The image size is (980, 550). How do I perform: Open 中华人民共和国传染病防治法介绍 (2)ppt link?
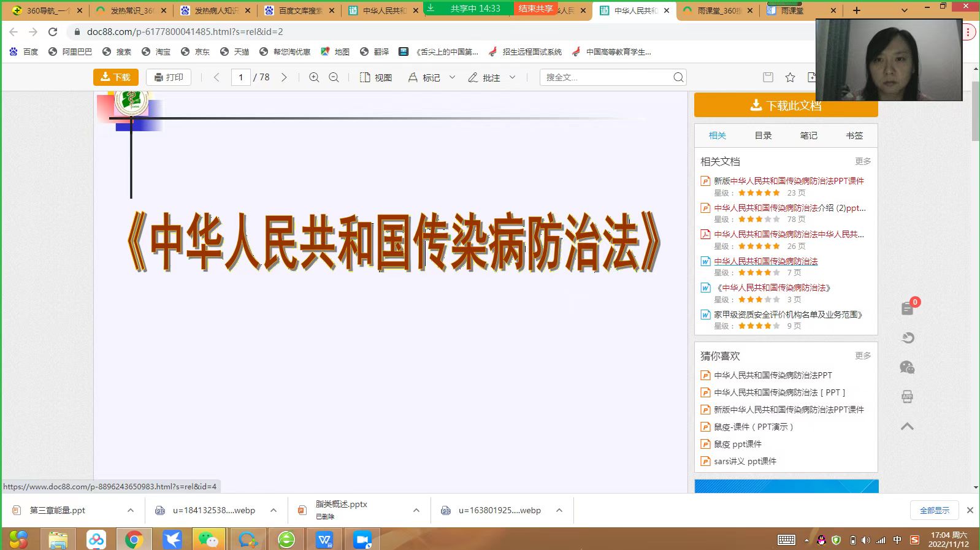point(790,208)
